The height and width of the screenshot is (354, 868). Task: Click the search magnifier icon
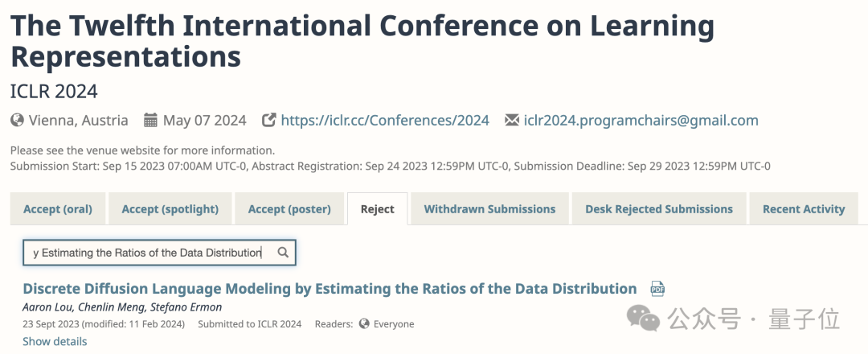point(283,253)
